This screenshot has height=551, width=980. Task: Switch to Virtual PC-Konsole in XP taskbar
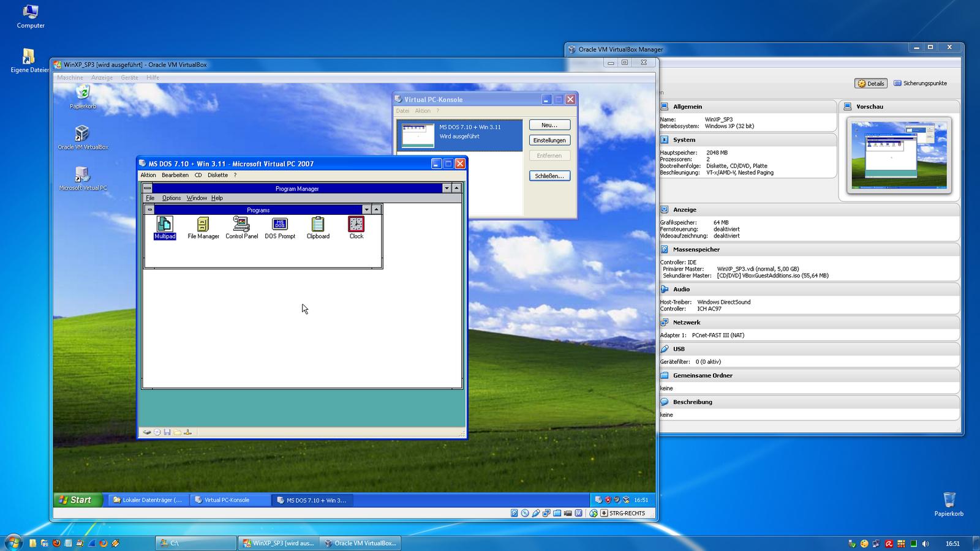click(x=230, y=500)
